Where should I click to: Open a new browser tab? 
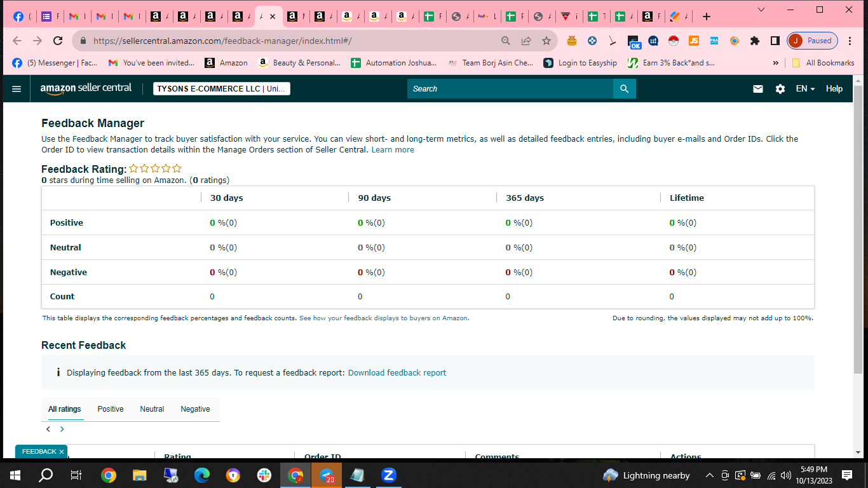point(707,17)
